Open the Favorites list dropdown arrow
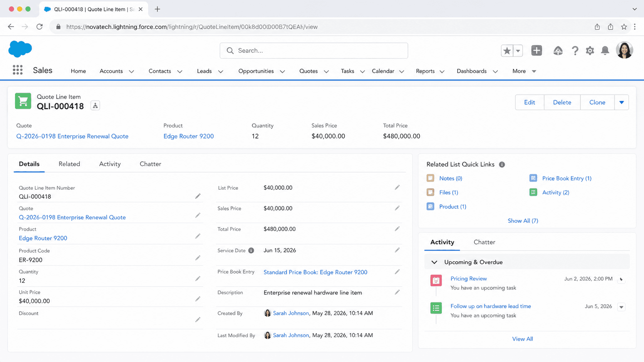 (x=518, y=50)
